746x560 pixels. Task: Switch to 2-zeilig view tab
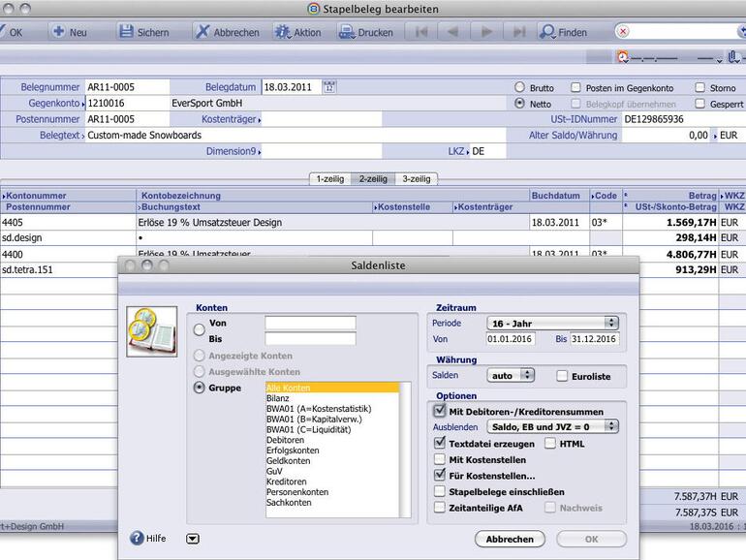[x=373, y=179]
